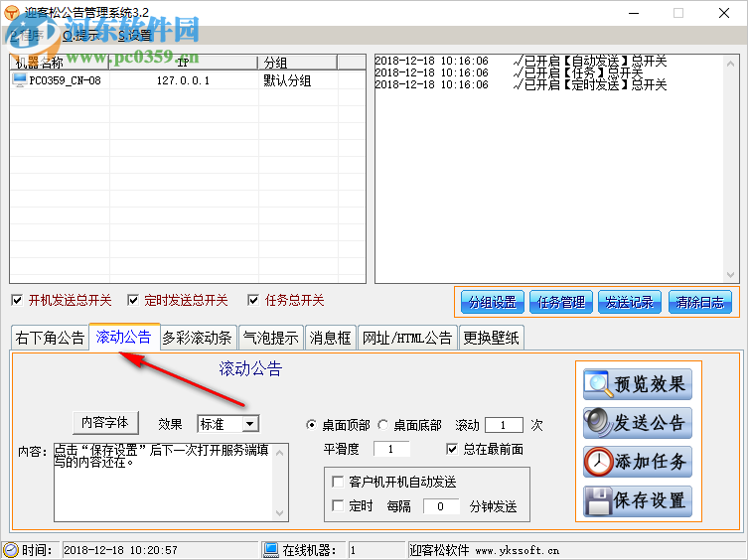748x560 pixels.
Task: Click 内容字体 button
Action: pos(105,423)
